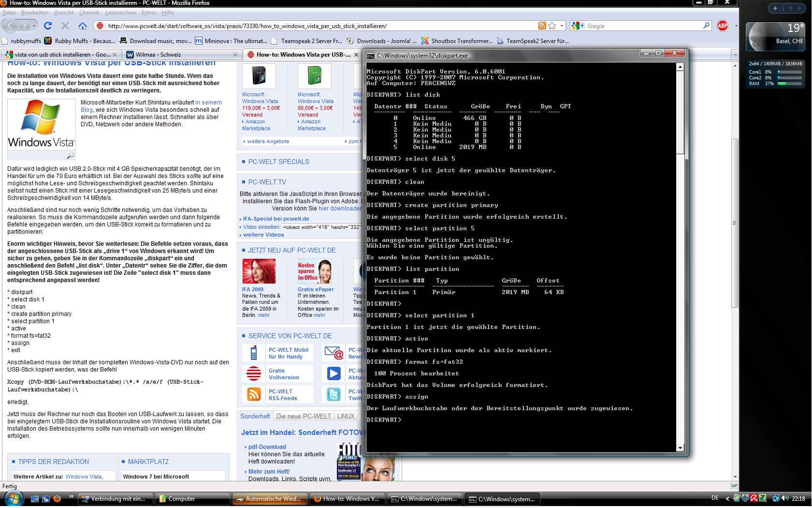This screenshot has width=812, height=508.
Task: Click the Firefox reload page icon
Action: (x=47, y=26)
